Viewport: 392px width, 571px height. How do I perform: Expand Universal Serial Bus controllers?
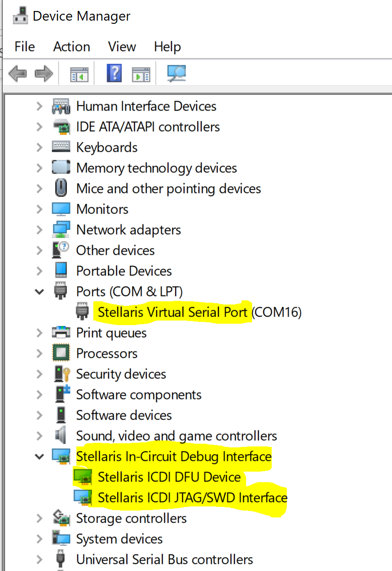(x=40, y=560)
